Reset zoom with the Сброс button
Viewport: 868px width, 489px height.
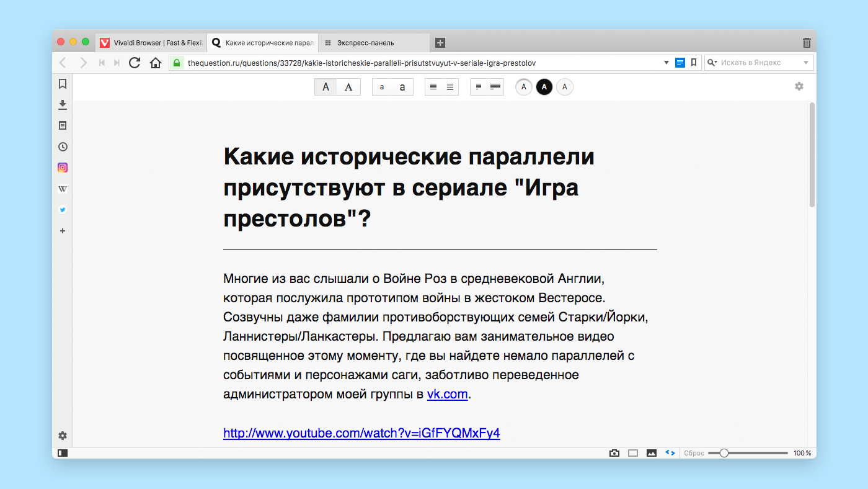(694, 453)
